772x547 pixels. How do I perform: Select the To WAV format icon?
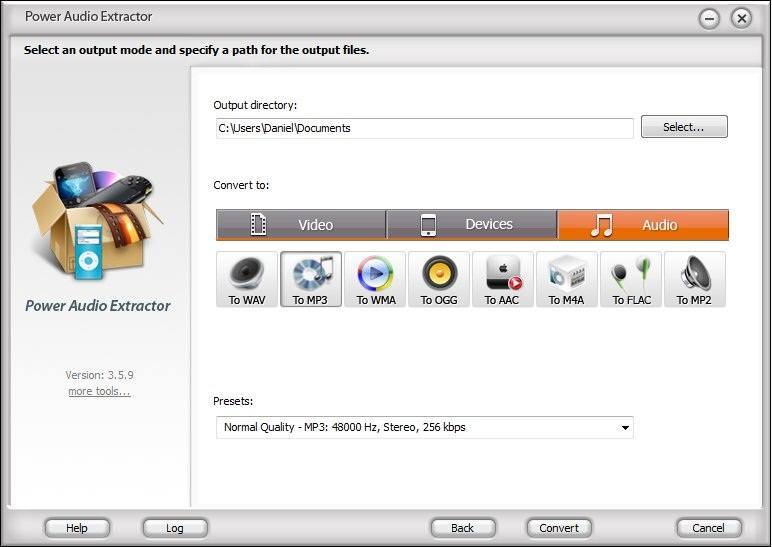tap(247, 279)
